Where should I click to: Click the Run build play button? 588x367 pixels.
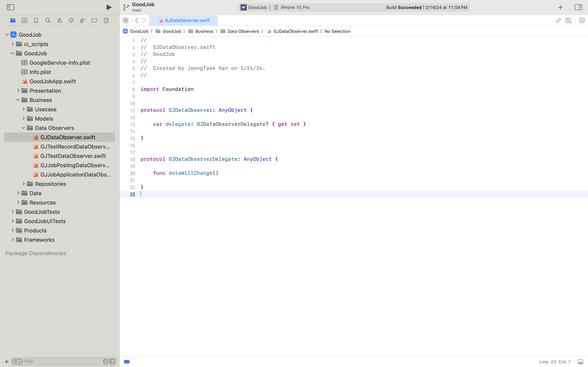pyautogui.click(x=109, y=7)
